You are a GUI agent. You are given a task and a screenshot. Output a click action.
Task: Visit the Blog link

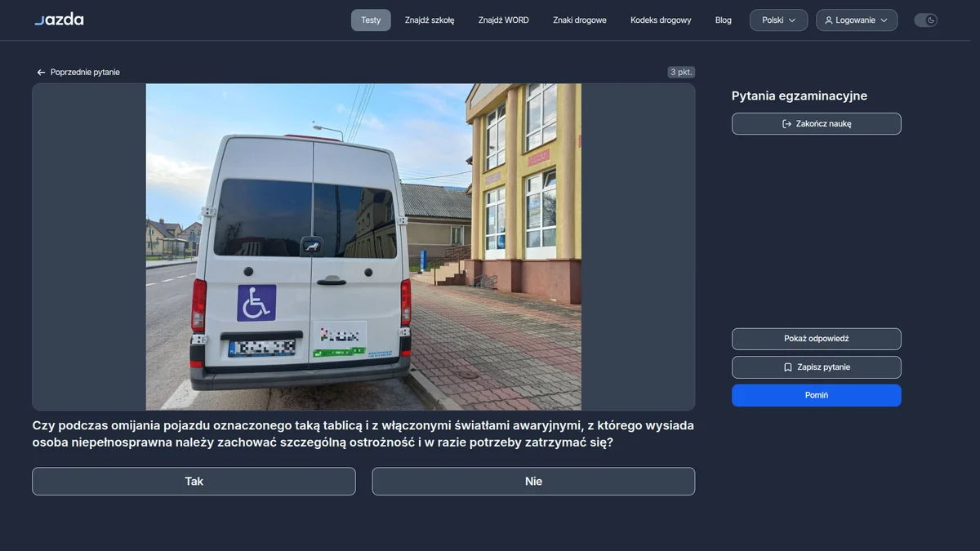tap(724, 20)
